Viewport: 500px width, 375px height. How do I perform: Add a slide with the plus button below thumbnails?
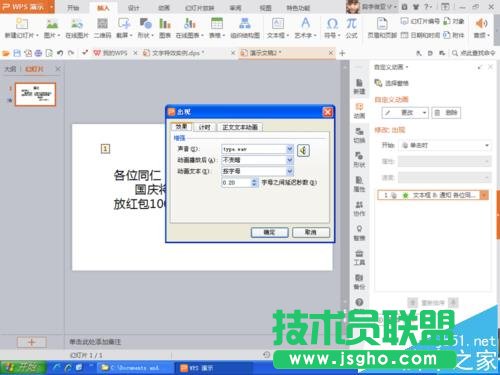coord(32,342)
